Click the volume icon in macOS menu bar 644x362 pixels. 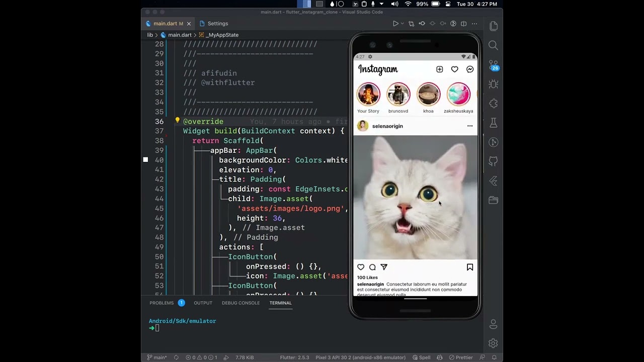pos(394,4)
